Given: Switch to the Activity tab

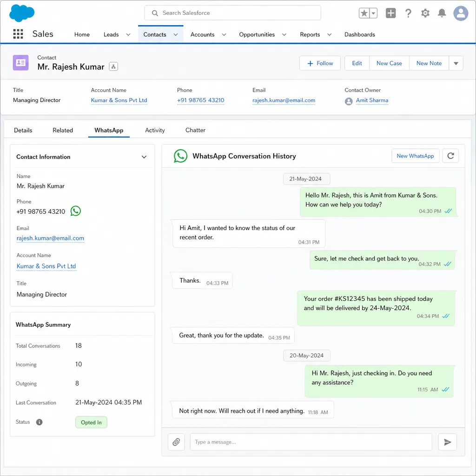Looking at the screenshot, I should [x=155, y=130].
